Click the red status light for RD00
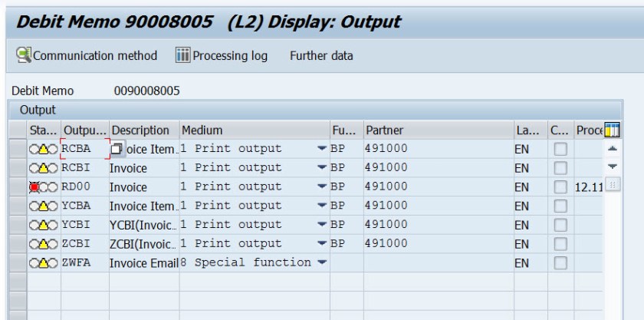644x320 pixels. (x=34, y=187)
